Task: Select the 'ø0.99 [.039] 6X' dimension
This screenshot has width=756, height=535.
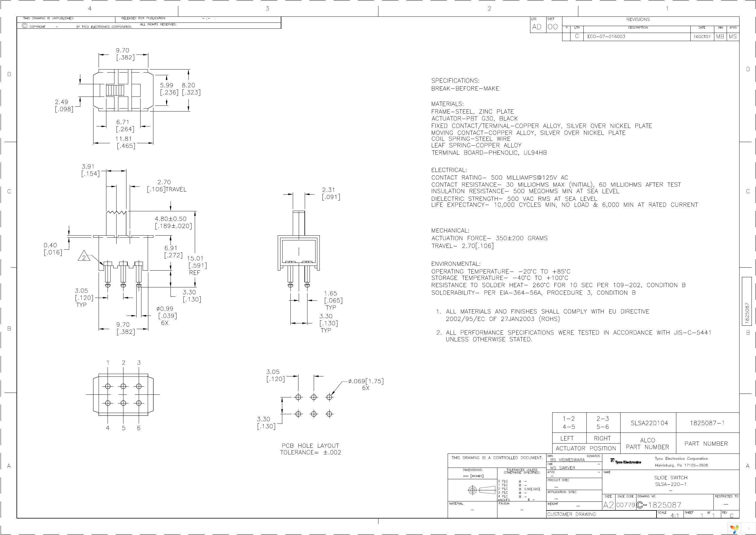Action: click(x=167, y=316)
